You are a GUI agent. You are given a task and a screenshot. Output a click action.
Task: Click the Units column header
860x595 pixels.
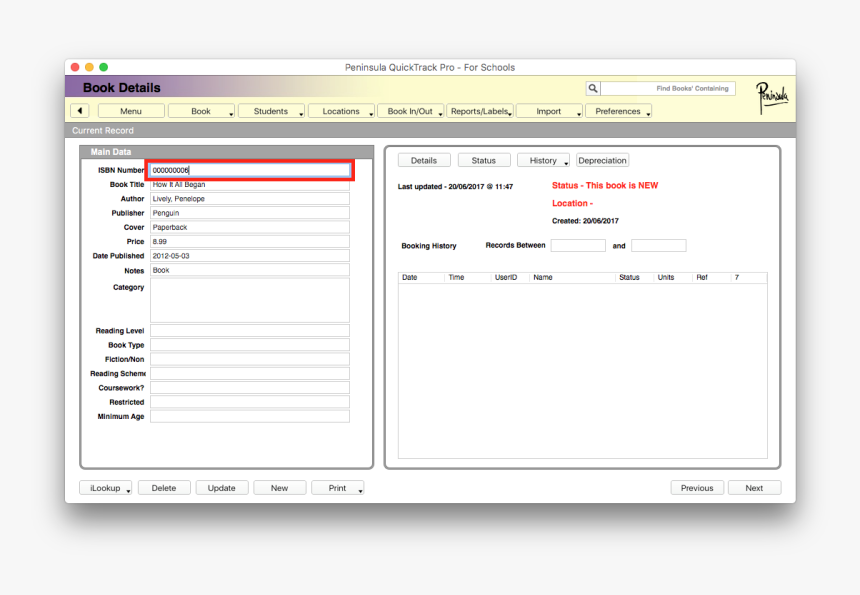pyautogui.click(x=674, y=277)
